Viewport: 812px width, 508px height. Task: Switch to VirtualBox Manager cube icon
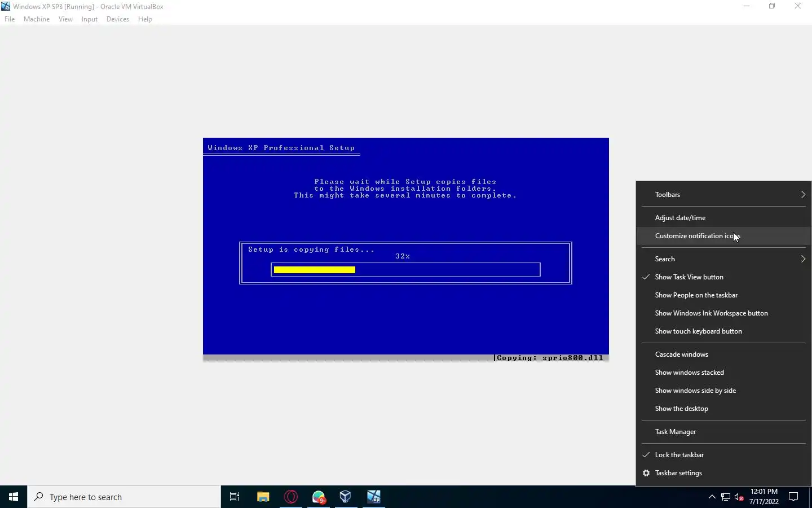tap(346, 497)
